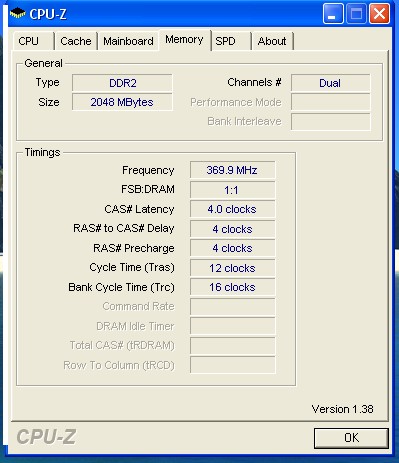Click the RAS# Precharge value field

click(232, 248)
